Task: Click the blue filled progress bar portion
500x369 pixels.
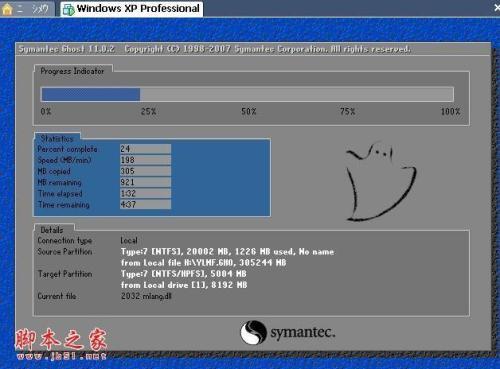Action: 90,94
